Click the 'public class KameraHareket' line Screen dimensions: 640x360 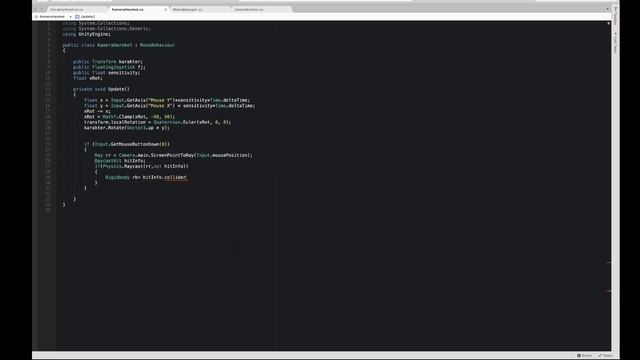[x=119, y=45]
